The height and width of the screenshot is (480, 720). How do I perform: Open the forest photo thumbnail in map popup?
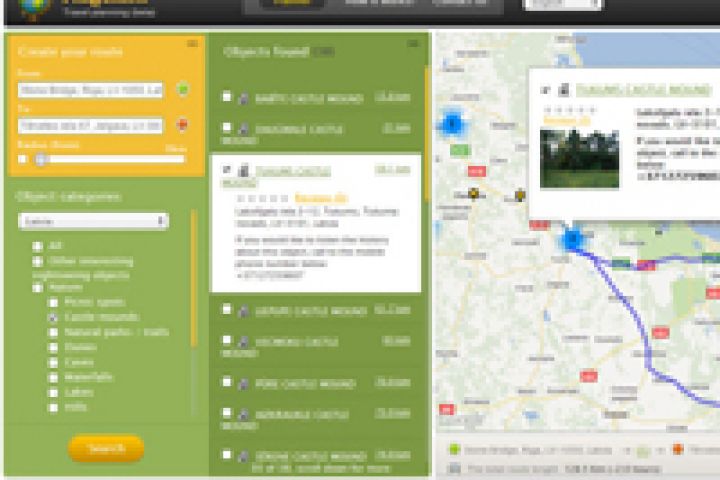[579, 159]
